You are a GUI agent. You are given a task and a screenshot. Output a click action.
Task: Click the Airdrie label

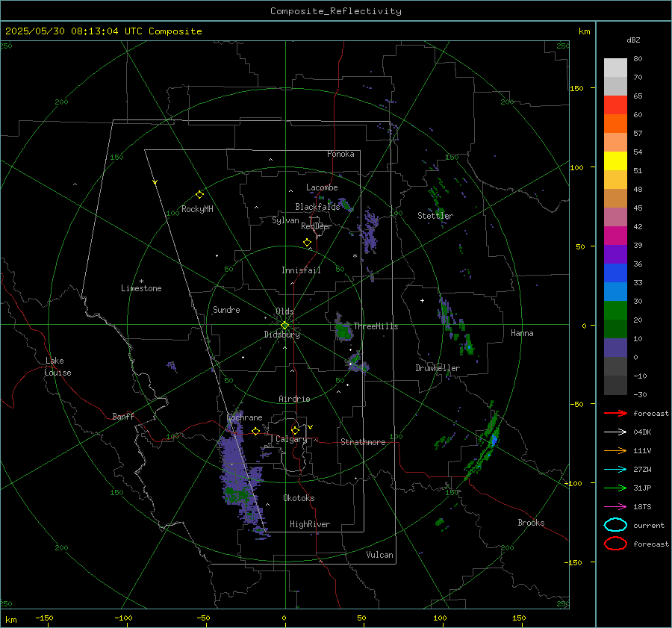click(294, 399)
